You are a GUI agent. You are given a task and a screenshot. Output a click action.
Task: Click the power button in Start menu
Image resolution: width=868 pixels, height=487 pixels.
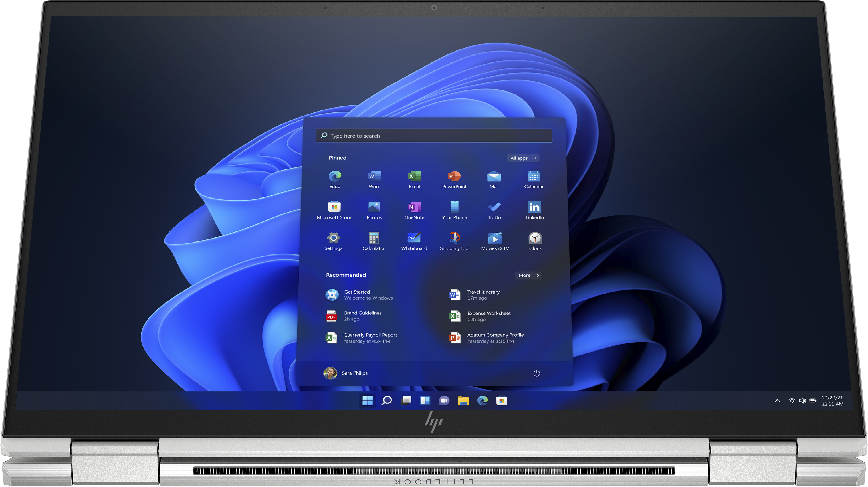tap(536, 373)
